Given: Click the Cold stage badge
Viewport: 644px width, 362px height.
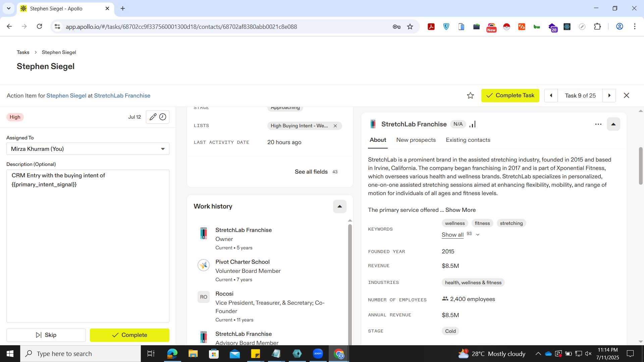Looking at the screenshot, I should point(450,331).
